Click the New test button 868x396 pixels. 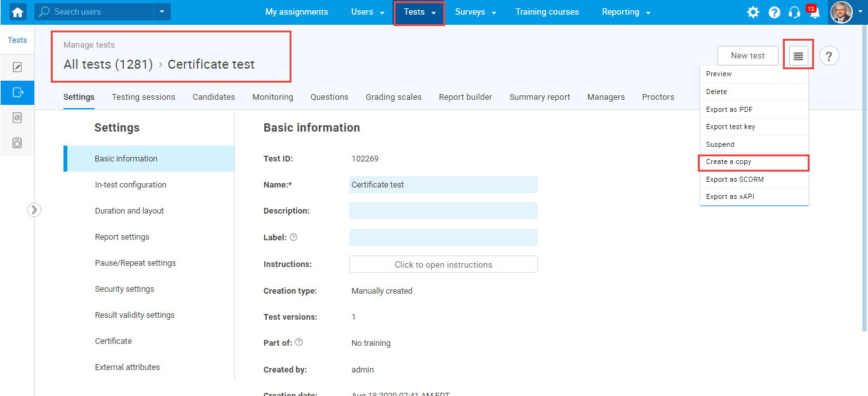747,56
